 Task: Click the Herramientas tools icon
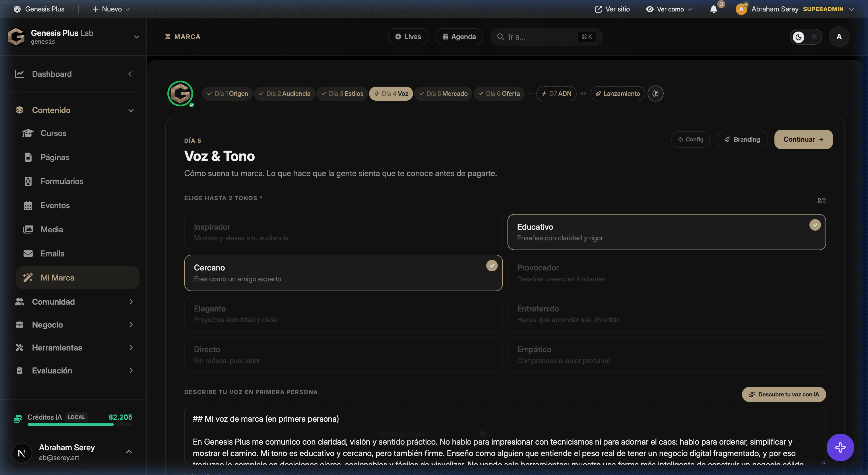click(x=20, y=347)
